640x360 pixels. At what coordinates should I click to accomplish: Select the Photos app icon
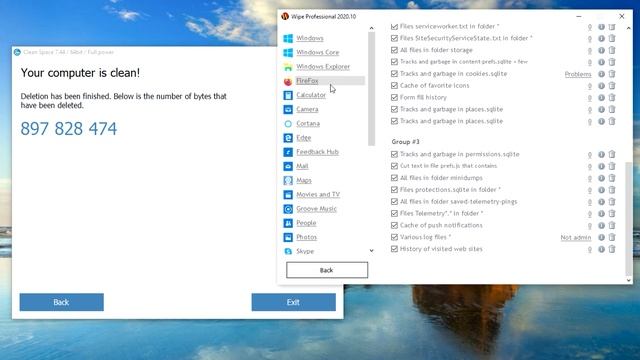[x=288, y=237]
